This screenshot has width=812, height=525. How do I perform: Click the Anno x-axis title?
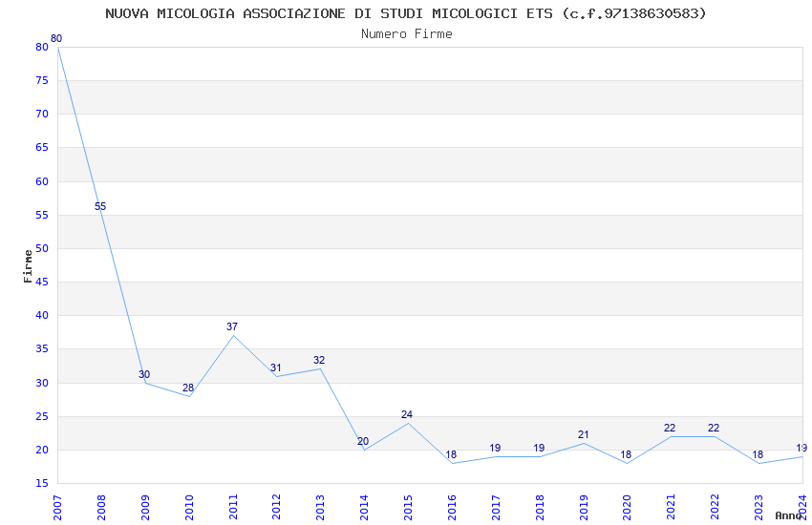pyautogui.click(x=788, y=515)
